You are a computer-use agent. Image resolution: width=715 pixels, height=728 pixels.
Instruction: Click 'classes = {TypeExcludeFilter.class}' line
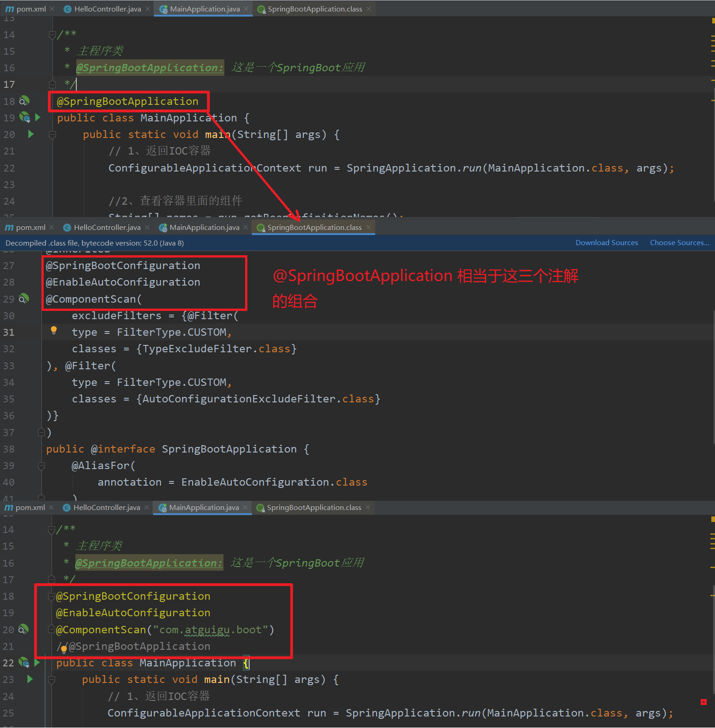[184, 349]
